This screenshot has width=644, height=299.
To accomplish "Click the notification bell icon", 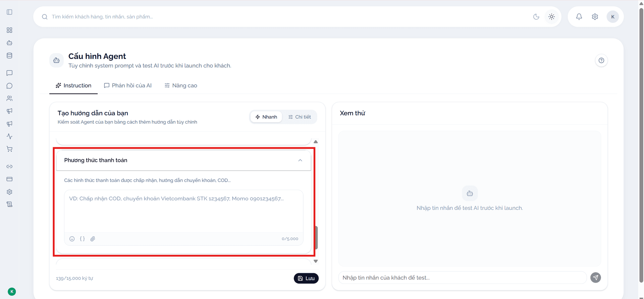I will pyautogui.click(x=579, y=17).
